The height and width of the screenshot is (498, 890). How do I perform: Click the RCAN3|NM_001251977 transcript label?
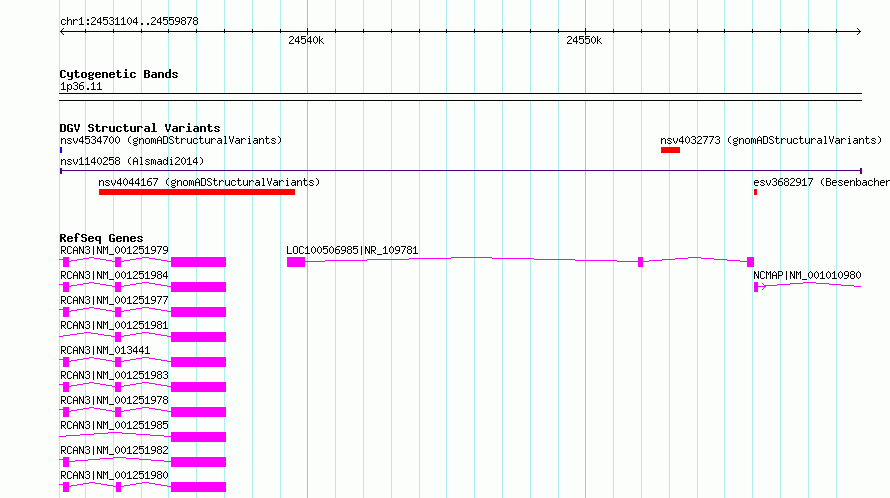pyautogui.click(x=114, y=300)
